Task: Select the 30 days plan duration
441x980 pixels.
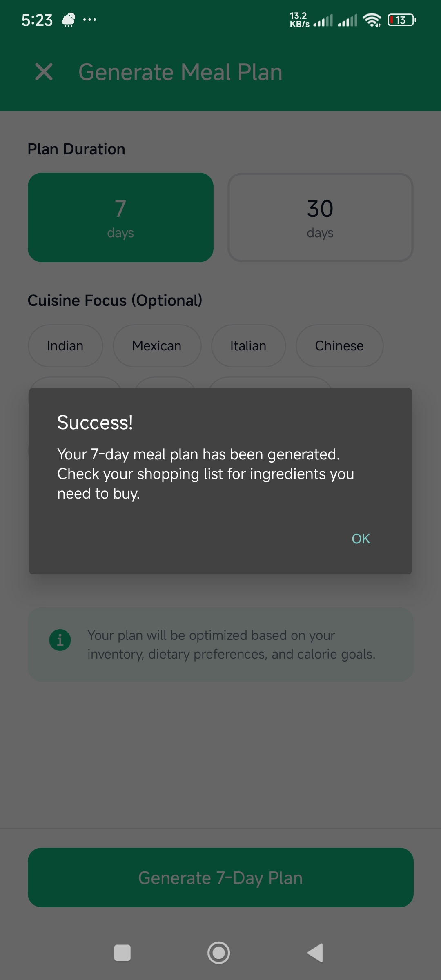Action: pyautogui.click(x=320, y=217)
